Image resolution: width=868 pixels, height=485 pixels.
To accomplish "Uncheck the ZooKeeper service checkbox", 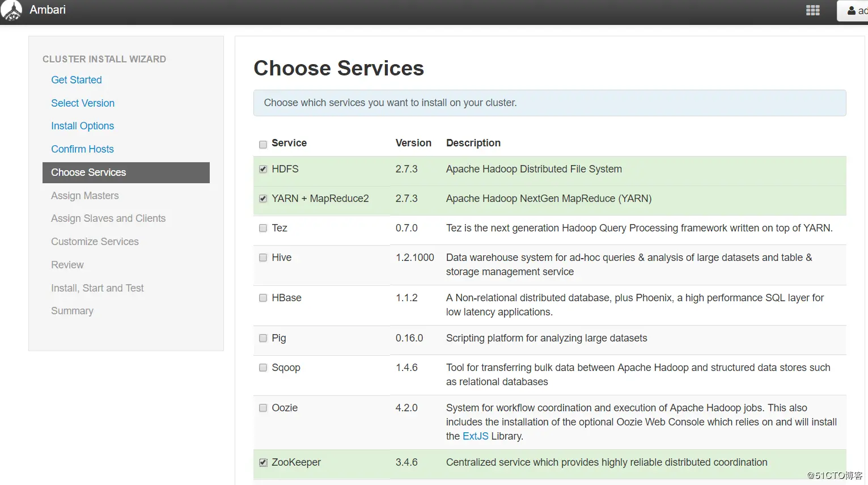I will [263, 462].
